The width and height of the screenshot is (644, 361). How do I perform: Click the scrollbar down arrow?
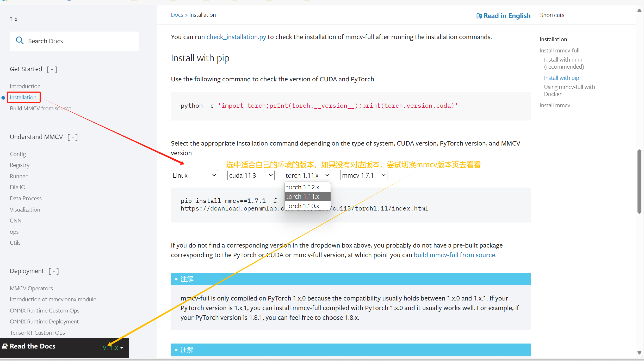click(x=639, y=353)
